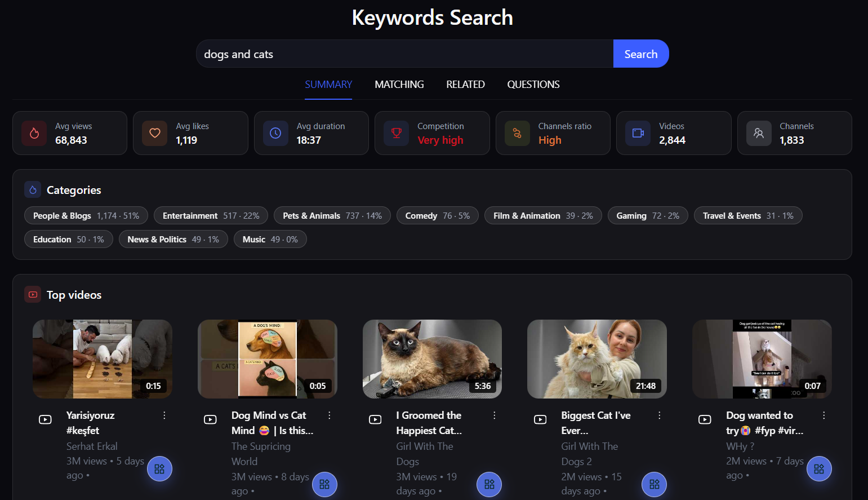The width and height of the screenshot is (868, 500).
Task: Click the heart icon beside Avg likes
Action: (155, 133)
